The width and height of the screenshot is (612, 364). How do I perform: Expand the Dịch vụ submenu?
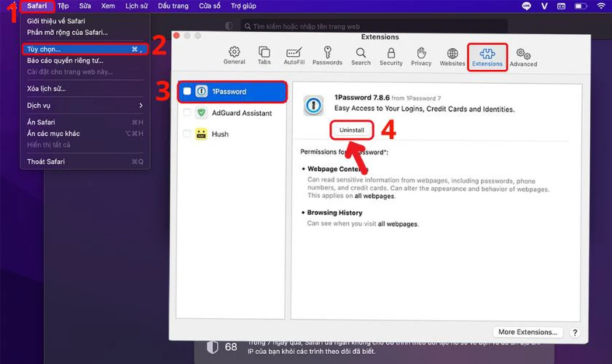(85, 106)
